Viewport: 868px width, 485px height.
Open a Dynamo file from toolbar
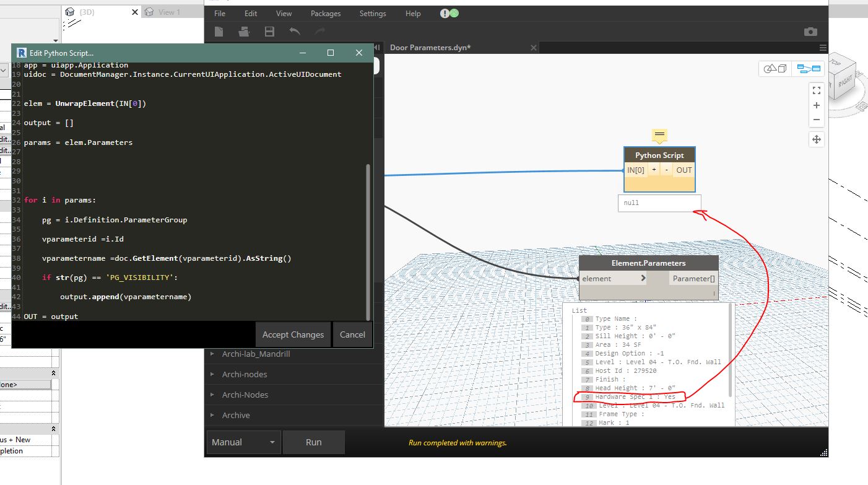(244, 32)
